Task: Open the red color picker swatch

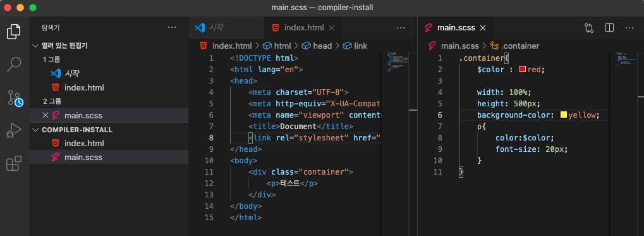Action: pos(523,69)
